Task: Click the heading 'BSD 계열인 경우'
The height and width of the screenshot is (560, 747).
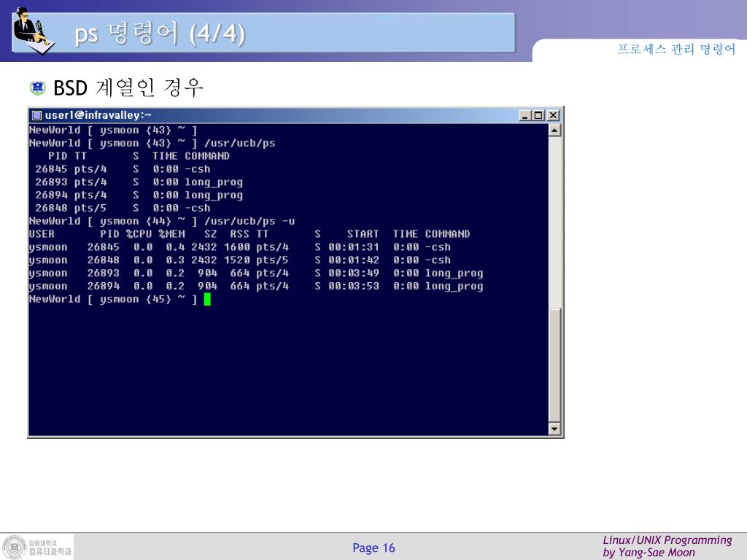Action: click(x=128, y=87)
